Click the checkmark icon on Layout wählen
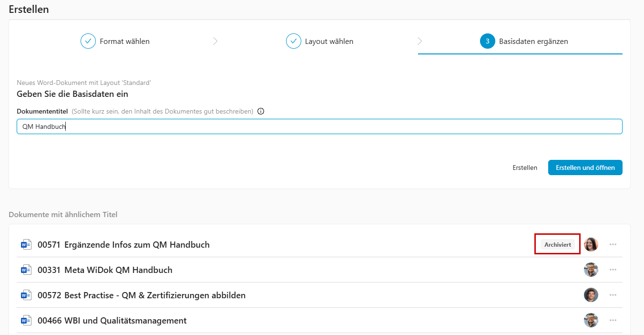Viewport: 644px width, 335px height. pos(294,41)
